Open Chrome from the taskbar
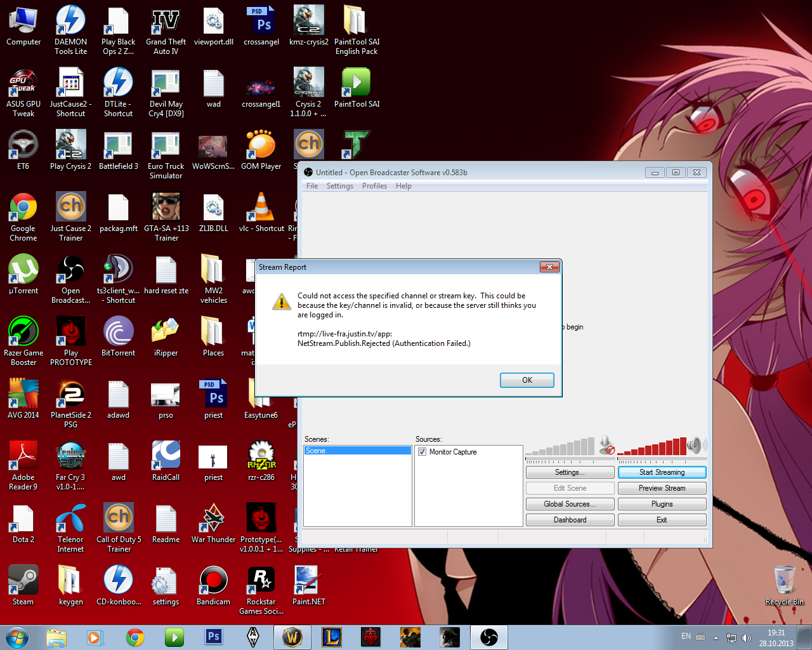Screen dimensions: 812x650 134,637
